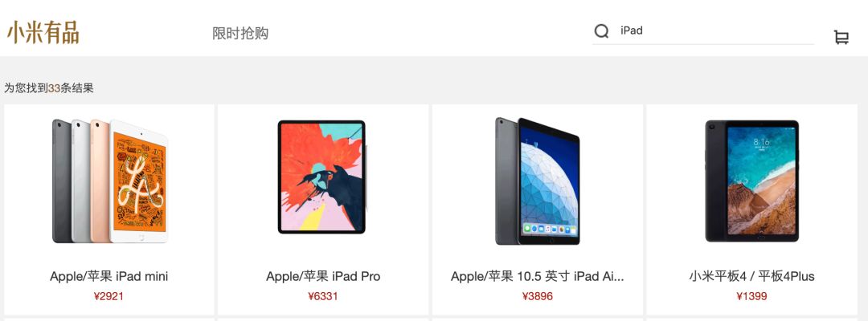The width and height of the screenshot is (868, 321).
Task: Click the search magnifier icon
Action: coord(602,31)
